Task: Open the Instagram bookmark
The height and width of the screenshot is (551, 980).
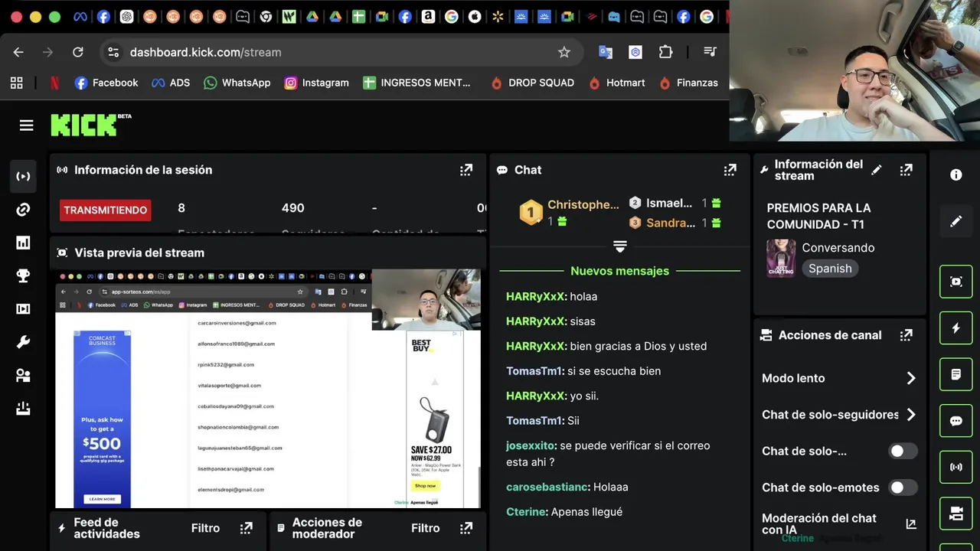Action: click(316, 83)
